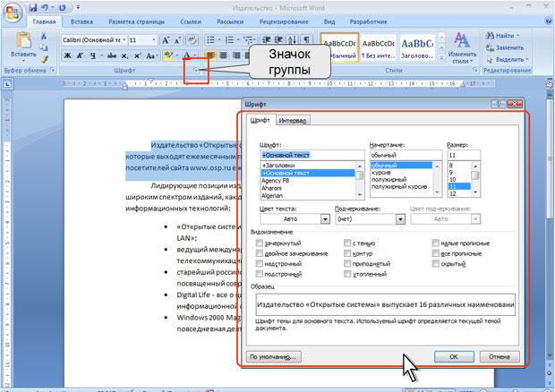Select Agency FB in font list
Image resolution: width=555 pixels, height=392 pixels.
pos(276,181)
